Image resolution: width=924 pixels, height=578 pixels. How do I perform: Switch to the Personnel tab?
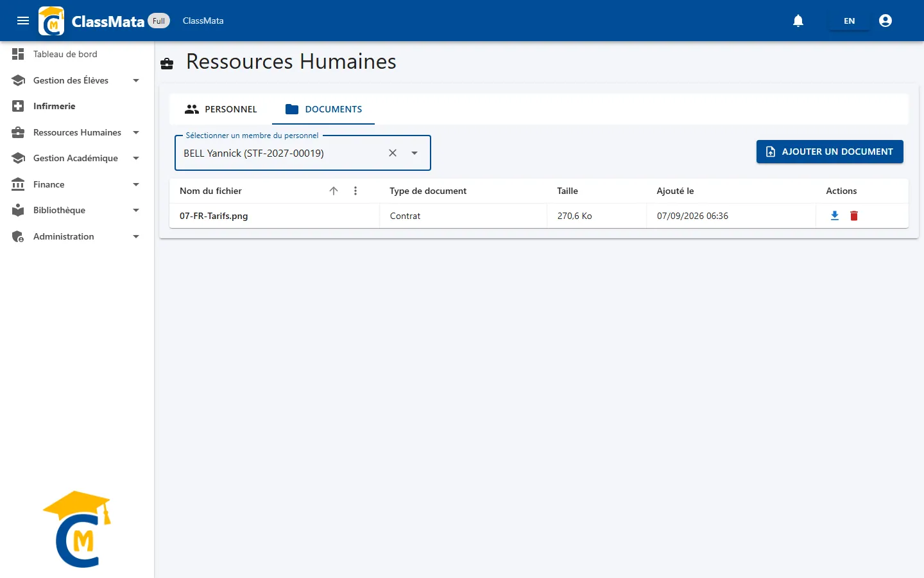pyautogui.click(x=221, y=109)
